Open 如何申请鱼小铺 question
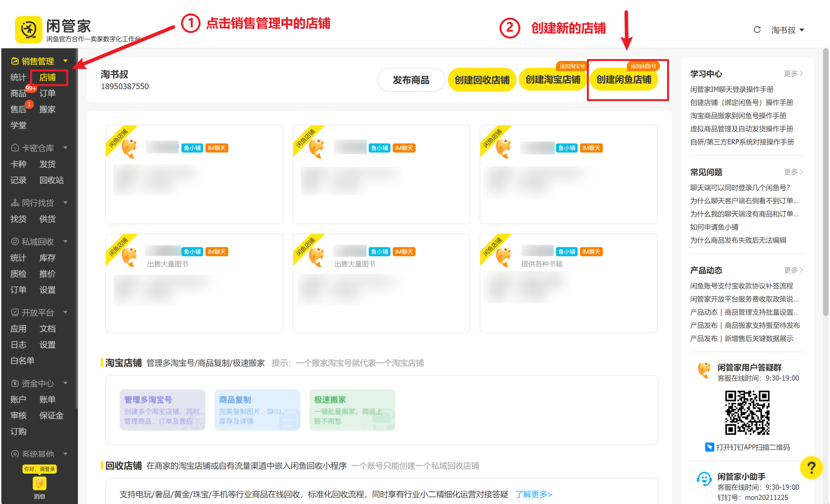Screen dimensions: 830x504 tap(714, 227)
